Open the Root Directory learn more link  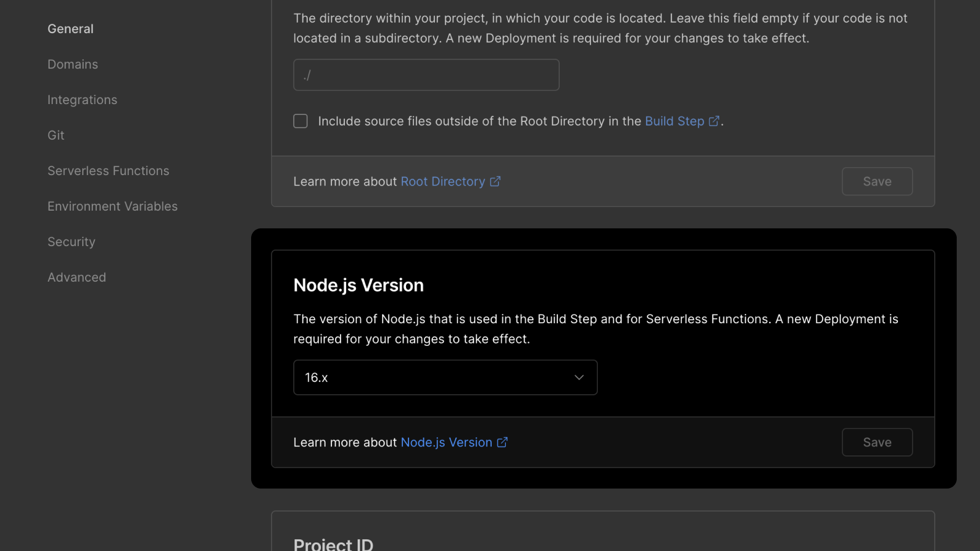(442, 181)
